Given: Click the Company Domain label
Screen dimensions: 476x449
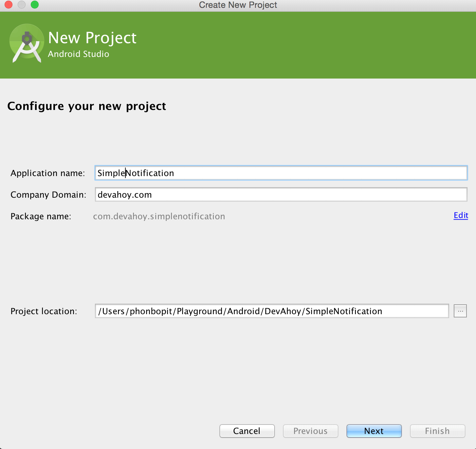Looking at the screenshot, I should click(x=48, y=195).
